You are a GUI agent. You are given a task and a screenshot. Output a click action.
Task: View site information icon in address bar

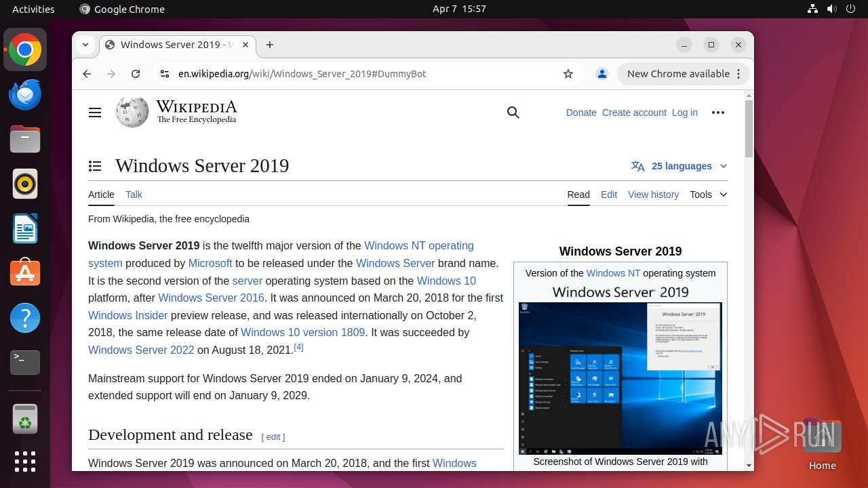click(164, 74)
